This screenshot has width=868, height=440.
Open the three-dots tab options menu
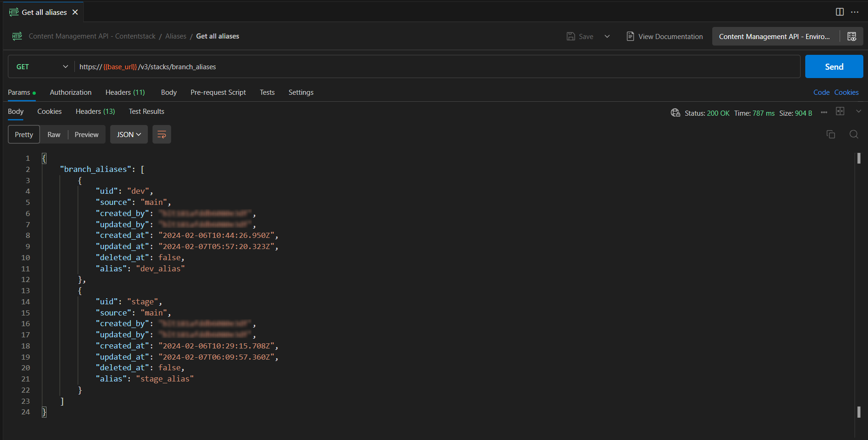coord(855,12)
